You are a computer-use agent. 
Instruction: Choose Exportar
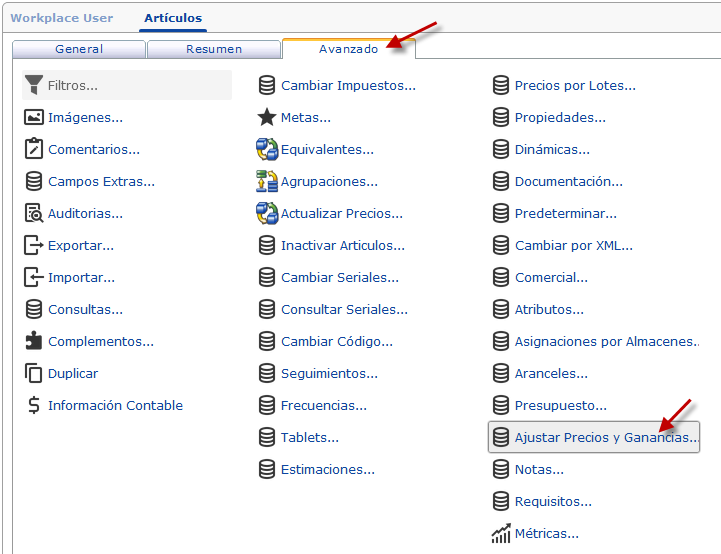pyautogui.click(x=81, y=246)
